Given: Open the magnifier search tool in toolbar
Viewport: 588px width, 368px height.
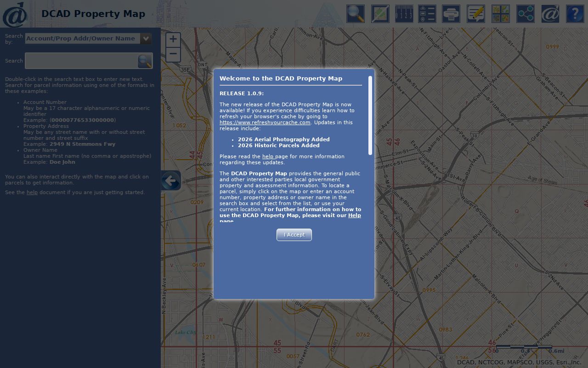Looking at the screenshot, I should [356, 14].
